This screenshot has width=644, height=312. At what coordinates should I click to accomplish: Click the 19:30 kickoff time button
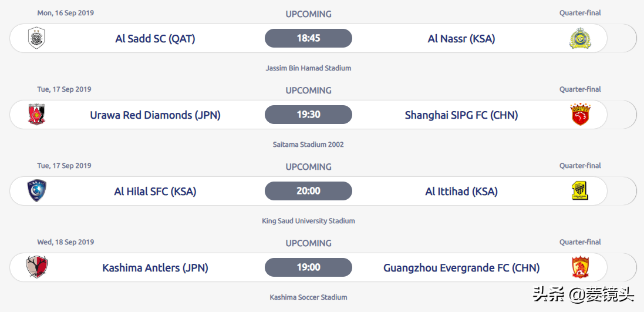point(308,115)
